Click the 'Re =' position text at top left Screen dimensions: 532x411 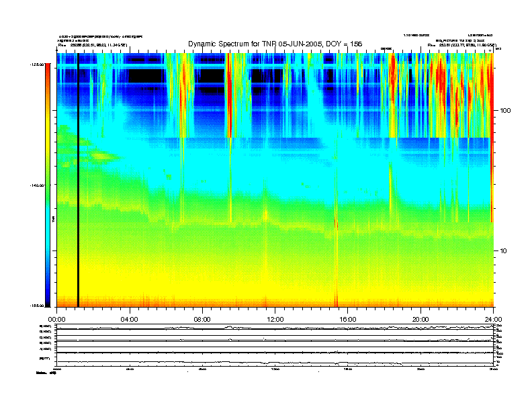tap(92, 45)
